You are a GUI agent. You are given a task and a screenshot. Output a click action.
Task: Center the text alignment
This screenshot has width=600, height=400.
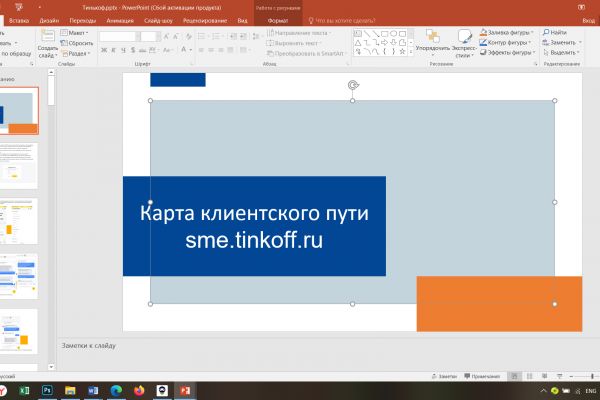[211, 50]
